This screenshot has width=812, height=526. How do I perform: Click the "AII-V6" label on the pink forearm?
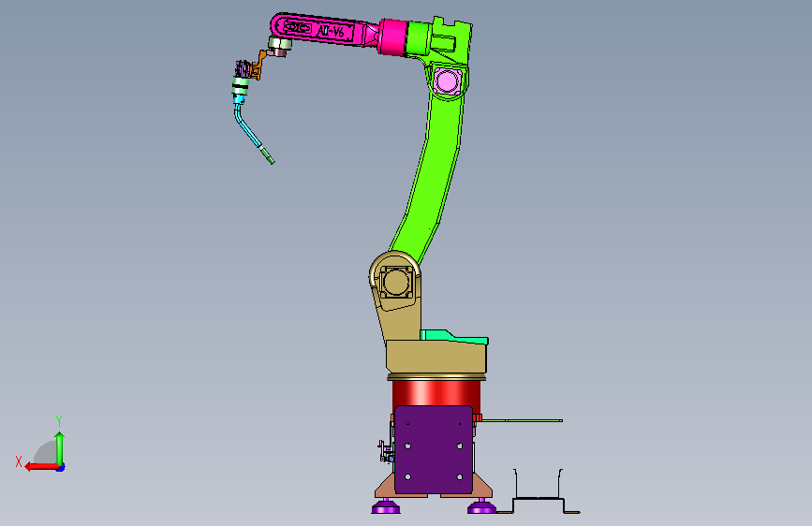332,32
